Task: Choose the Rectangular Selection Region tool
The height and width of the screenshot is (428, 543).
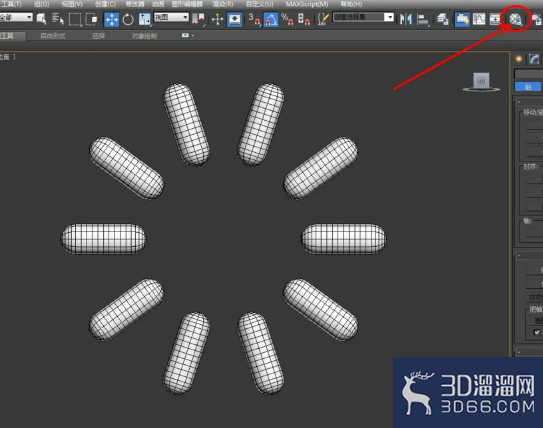Action: pyautogui.click(x=75, y=19)
